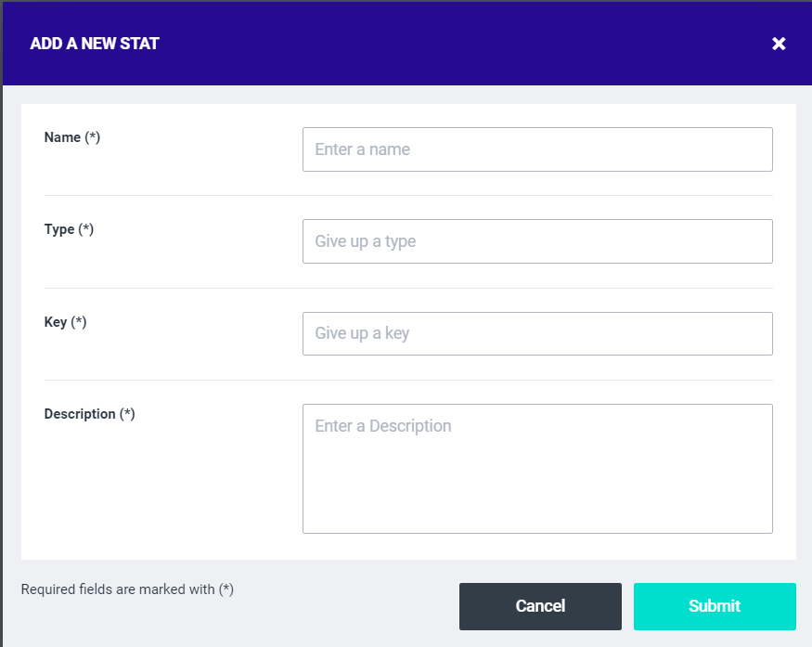Close the Add a New Stat dialog
Image resolution: width=812 pixels, height=647 pixels.
tap(779, 44)
